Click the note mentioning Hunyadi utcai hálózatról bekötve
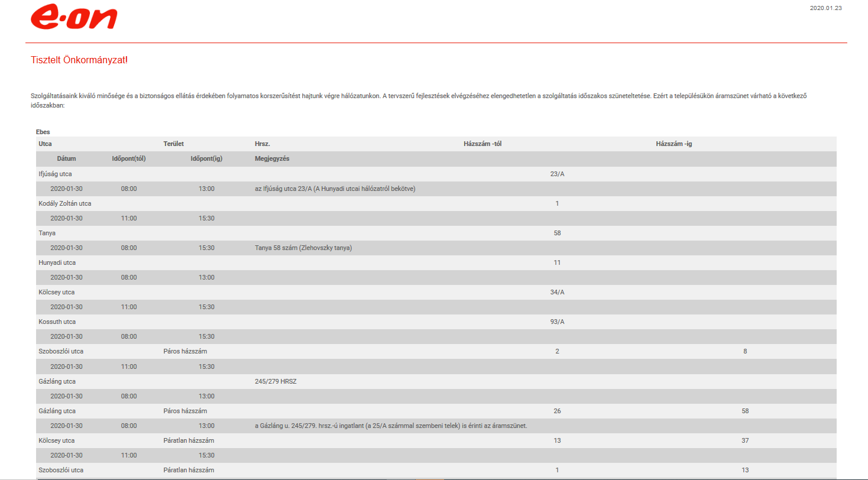 pyautogui.click(x=336, y=189)
